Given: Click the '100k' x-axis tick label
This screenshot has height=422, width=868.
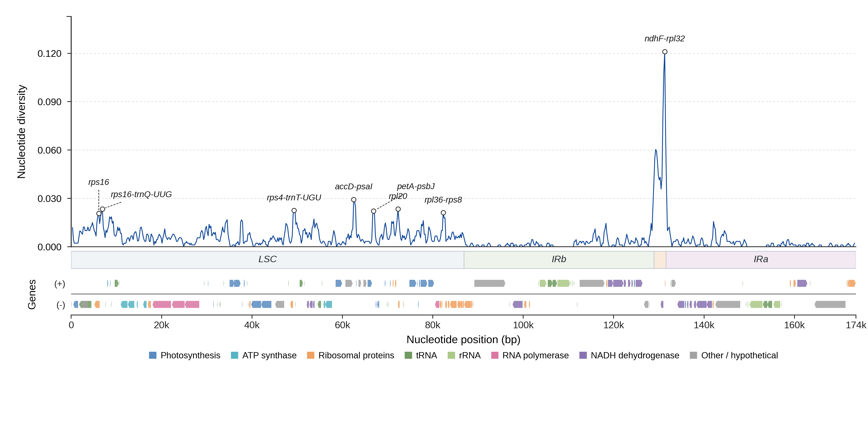Looking at the screenshot, I should (523, 325).
